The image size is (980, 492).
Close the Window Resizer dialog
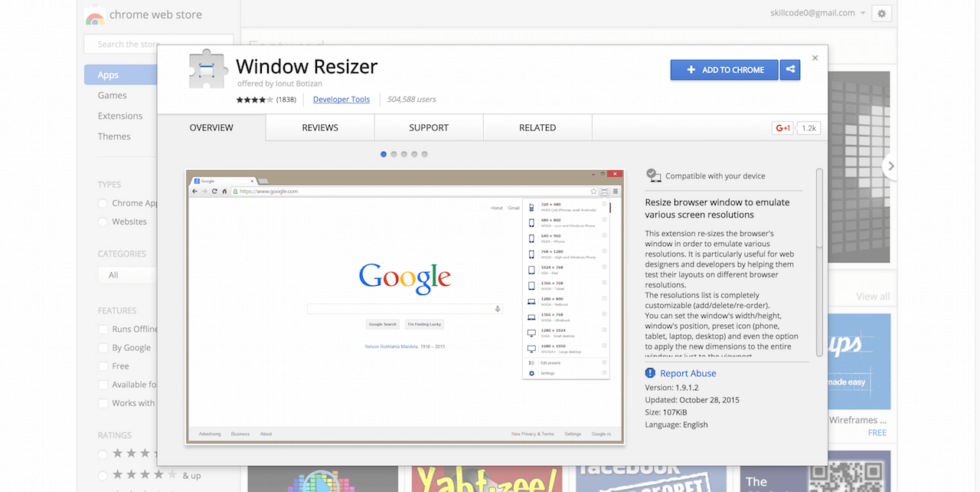(x=815, y=58)
